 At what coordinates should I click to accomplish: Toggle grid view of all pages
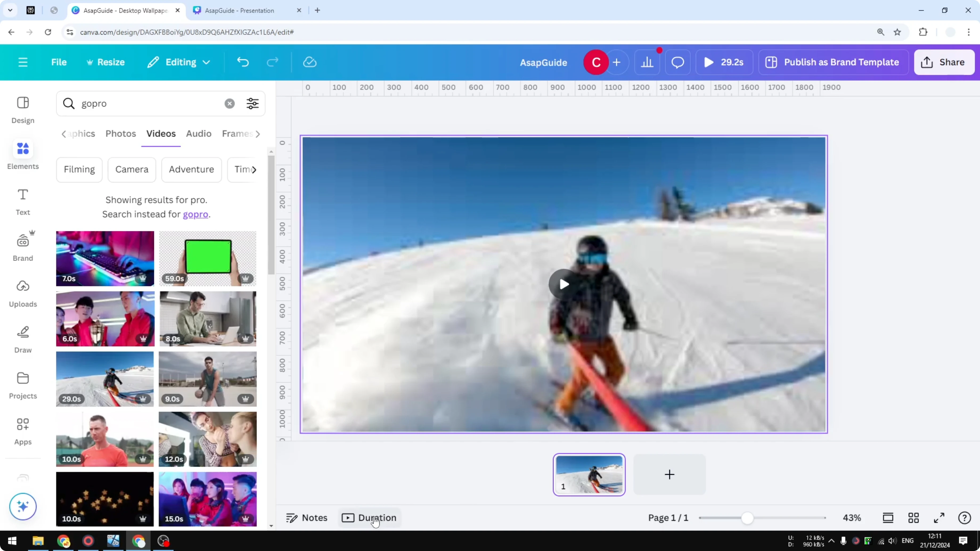point(914,517)
